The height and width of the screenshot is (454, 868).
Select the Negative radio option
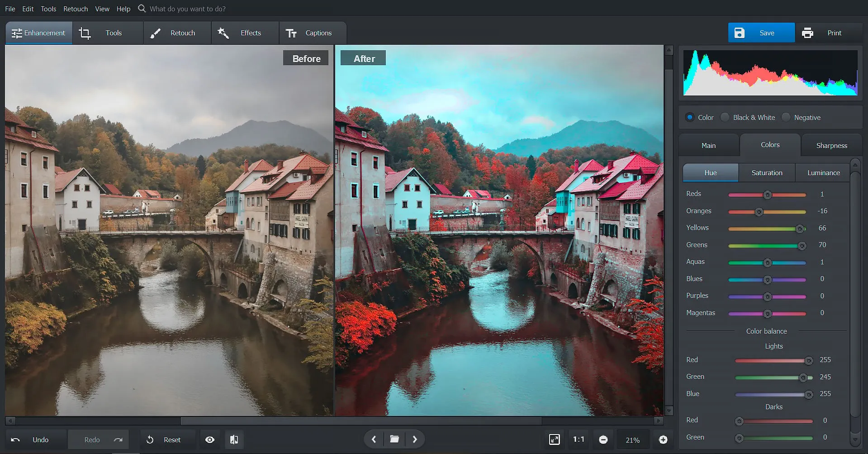(786, 117)
